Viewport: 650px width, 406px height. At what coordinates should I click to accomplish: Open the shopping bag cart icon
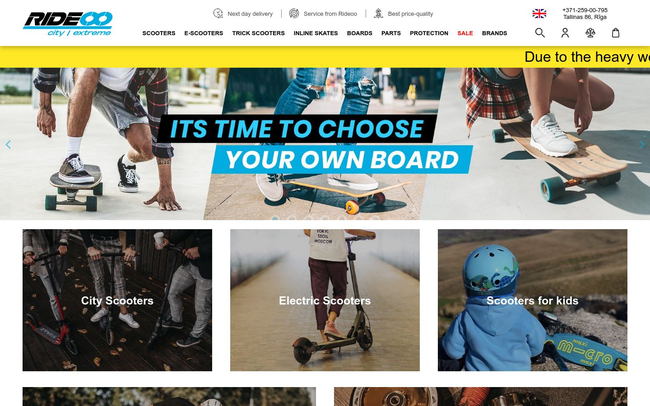point(616,33)
